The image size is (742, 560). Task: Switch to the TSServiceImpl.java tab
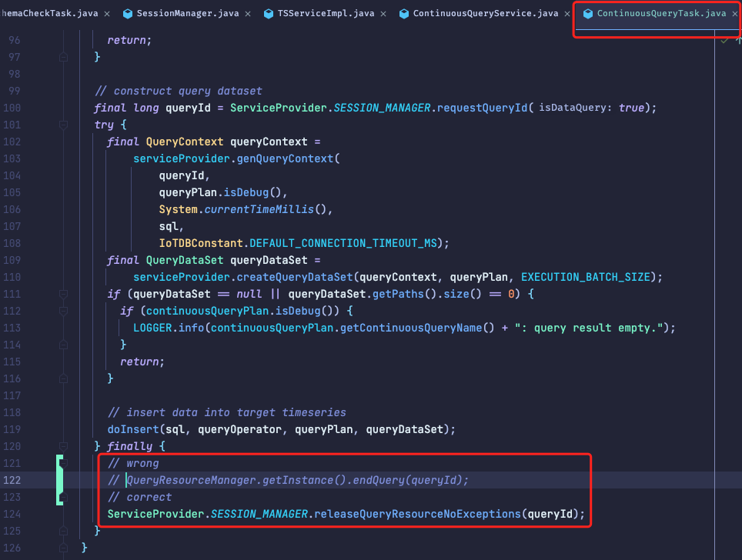(326, 14)
